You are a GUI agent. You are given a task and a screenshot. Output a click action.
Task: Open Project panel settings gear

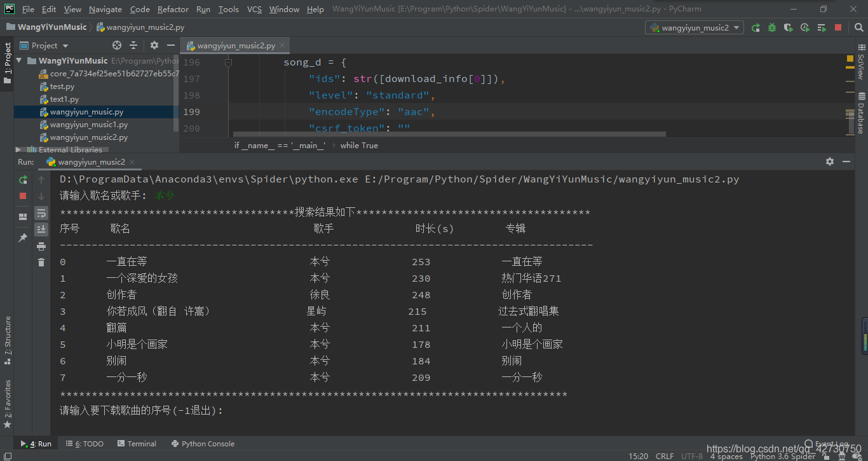tap(154, 45)
